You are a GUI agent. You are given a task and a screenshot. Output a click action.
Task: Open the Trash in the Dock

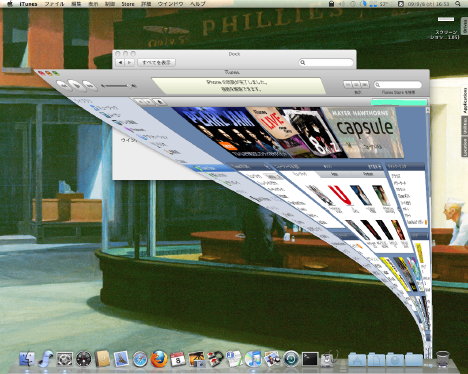tap(443, 359)
